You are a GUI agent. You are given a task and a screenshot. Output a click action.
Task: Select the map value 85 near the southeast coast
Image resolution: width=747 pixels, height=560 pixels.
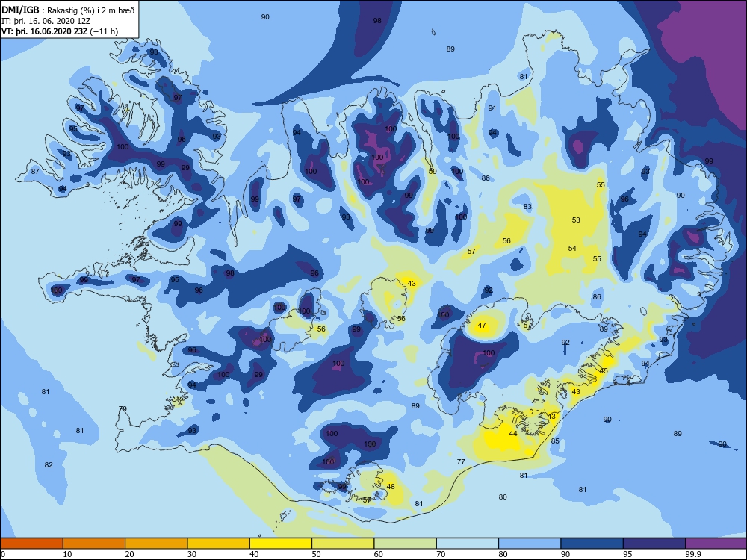click(555, 441)
